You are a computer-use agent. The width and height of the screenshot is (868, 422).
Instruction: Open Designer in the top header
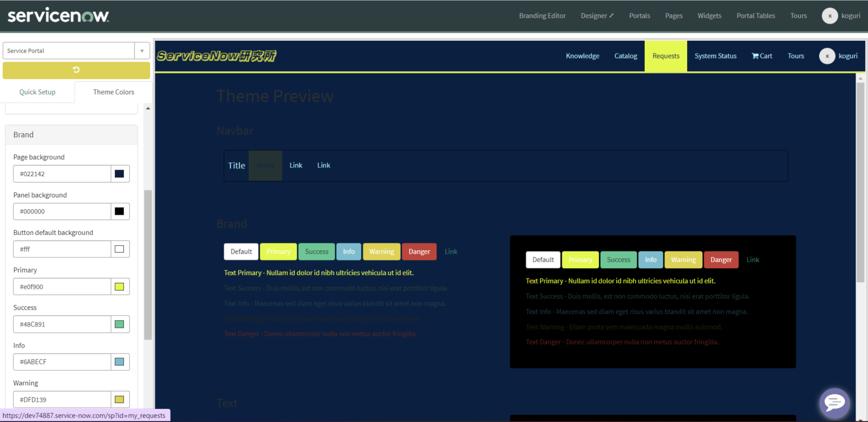[597, 16]
